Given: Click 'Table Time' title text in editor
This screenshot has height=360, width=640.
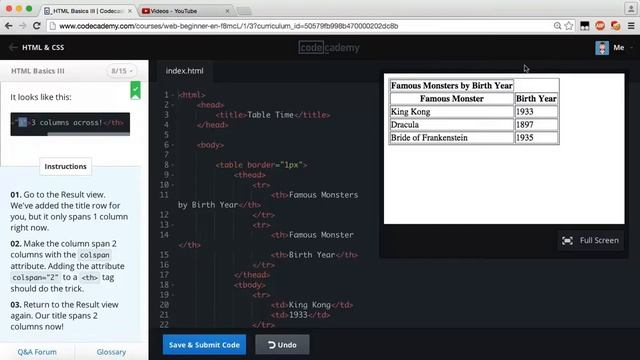Looking at the screenshot, I should point(270,115).
